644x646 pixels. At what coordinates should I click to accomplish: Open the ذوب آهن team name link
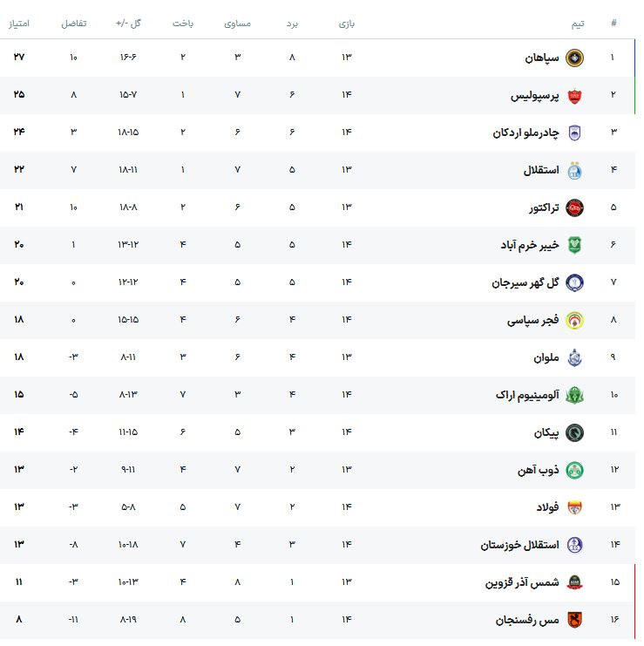click(x=538, y=470)
